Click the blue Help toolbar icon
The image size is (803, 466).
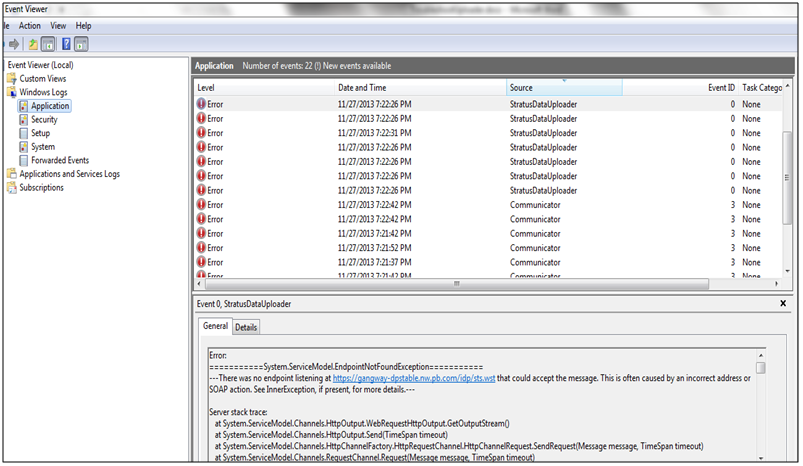pos(66,44)
